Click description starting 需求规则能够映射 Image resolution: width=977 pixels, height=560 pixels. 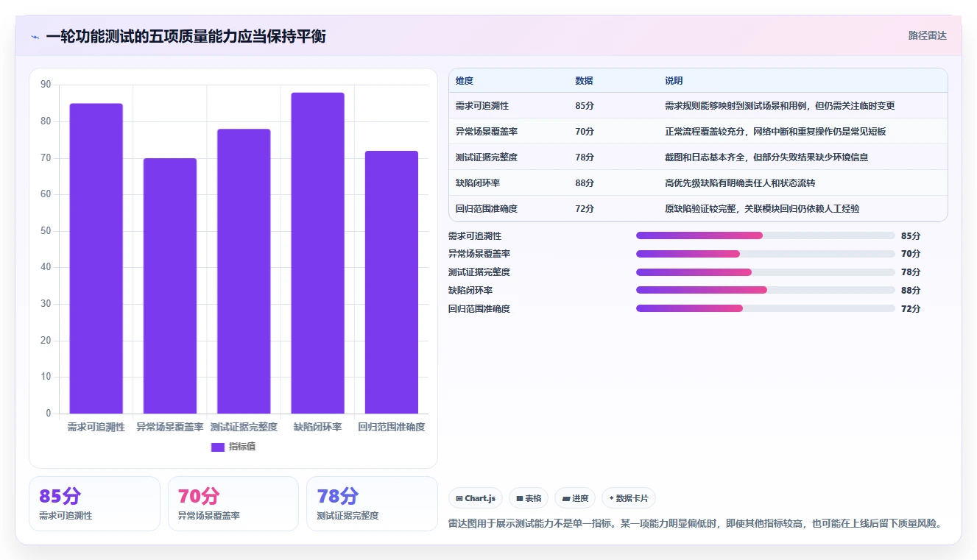[x=780, y=106]
